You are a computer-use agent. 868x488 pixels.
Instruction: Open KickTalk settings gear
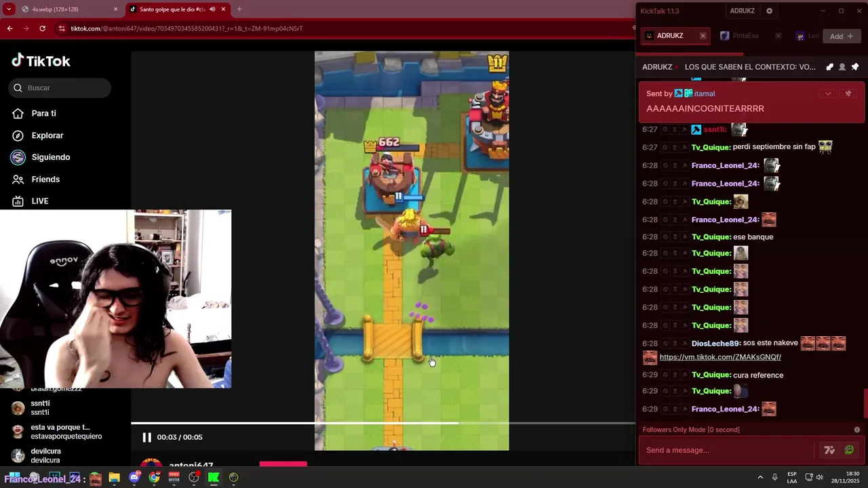pyautogui.click(x=769, y=11)
